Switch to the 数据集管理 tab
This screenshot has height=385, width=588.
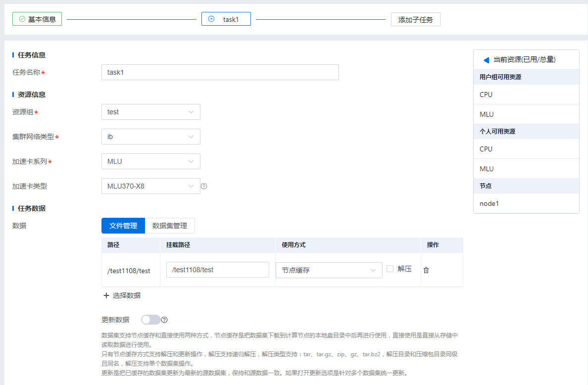(x=170, y=226)
